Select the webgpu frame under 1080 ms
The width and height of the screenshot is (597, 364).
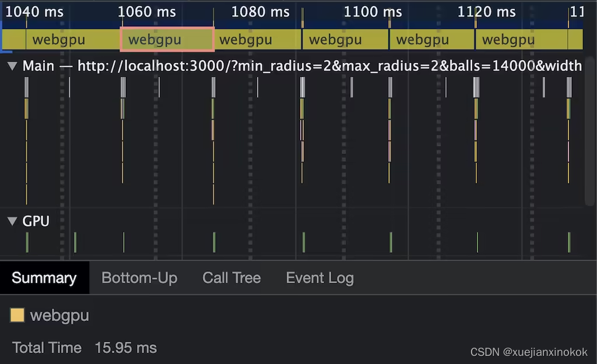click(x=258, y=39)
